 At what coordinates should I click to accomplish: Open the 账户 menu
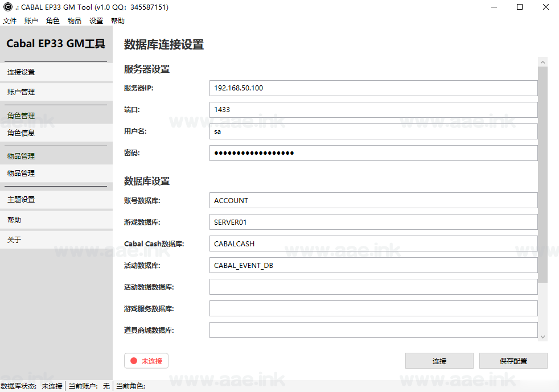click(x=31, y=20)
